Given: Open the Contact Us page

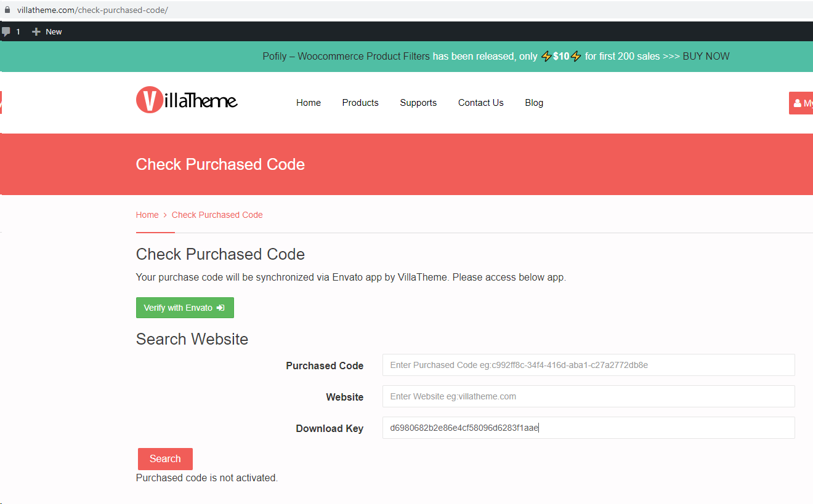Looking at the screenshot, I should [481, 103].
